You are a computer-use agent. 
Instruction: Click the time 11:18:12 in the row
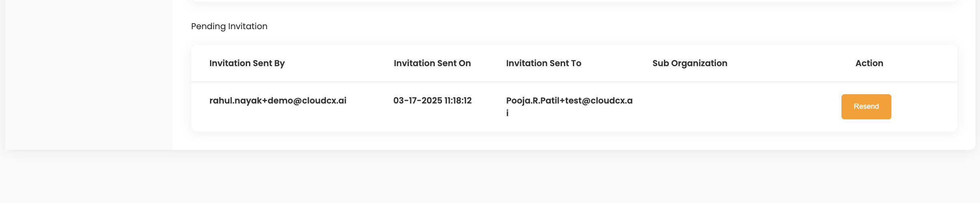coord(458,101)
